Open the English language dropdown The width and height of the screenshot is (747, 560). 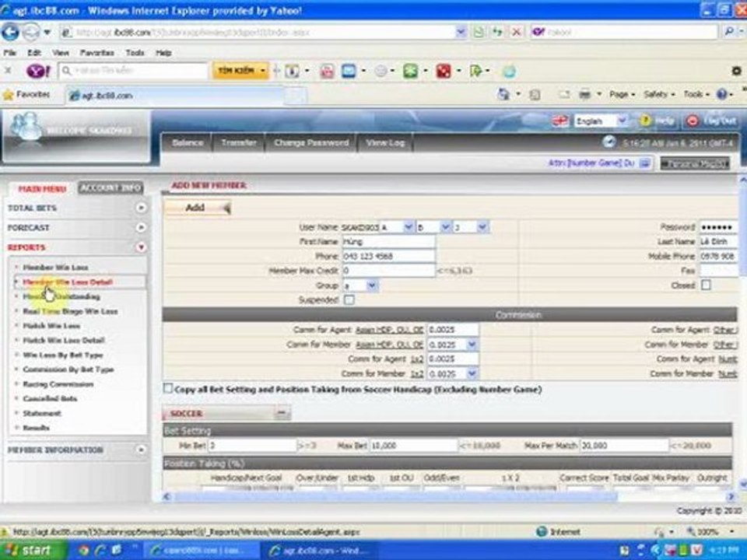[x=622, y=121]
